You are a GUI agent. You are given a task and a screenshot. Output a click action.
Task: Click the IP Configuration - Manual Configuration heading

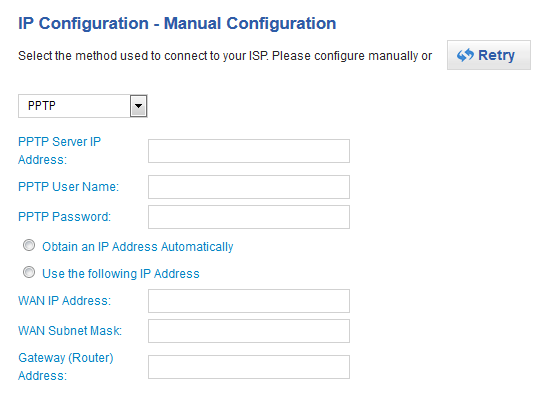[177, 23]
